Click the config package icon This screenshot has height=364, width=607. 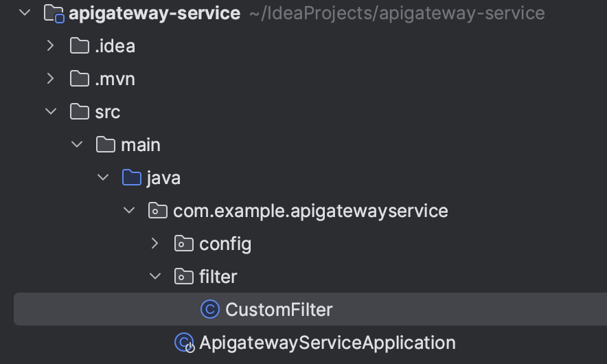tap(184, 243)
